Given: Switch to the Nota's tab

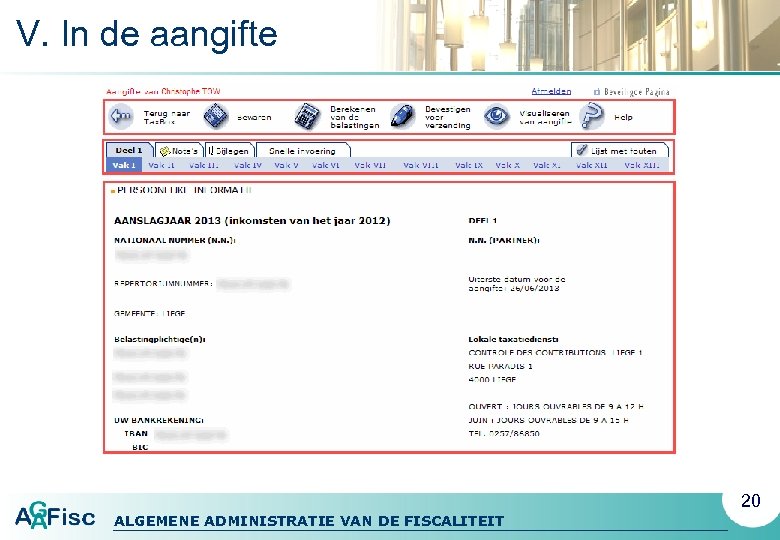Looking at the screenshot, I should point(180,151).
